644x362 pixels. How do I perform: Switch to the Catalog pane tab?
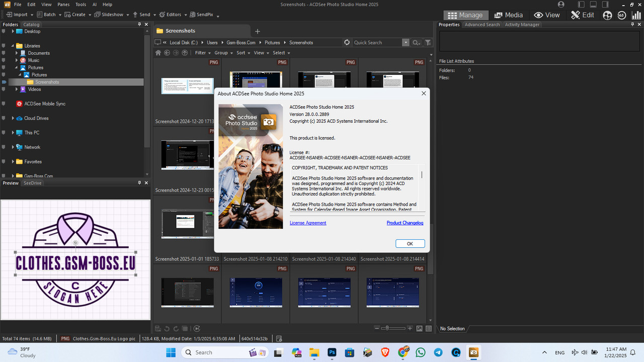coord(31,25)
